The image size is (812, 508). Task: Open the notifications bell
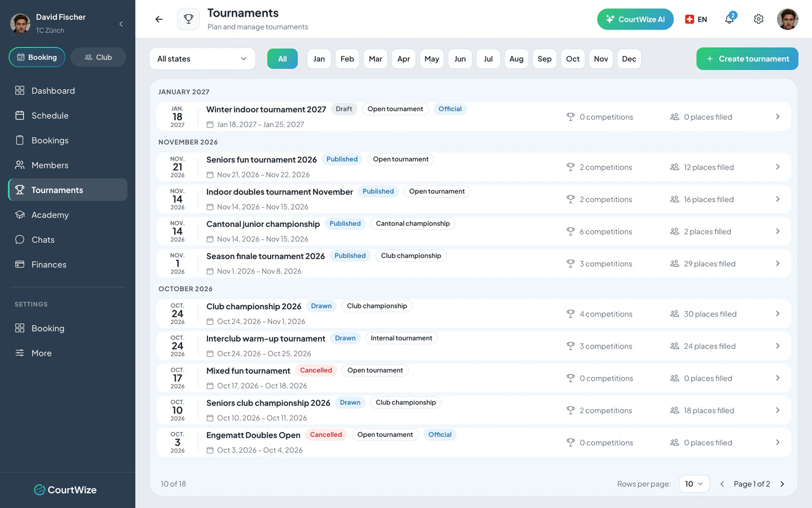tap(730, 19)
